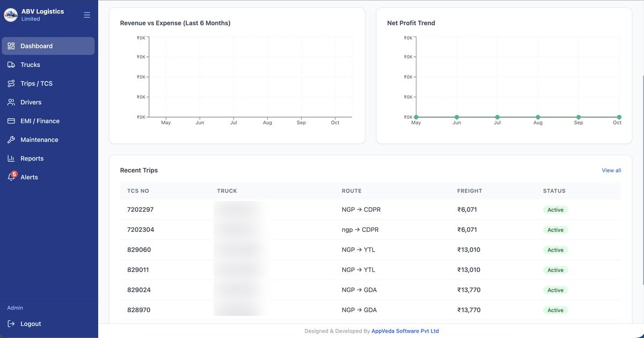This screenshot has width=644, height=338.
Task: Click the Trucks vehicle icon
Action: (x=11, y=65)
